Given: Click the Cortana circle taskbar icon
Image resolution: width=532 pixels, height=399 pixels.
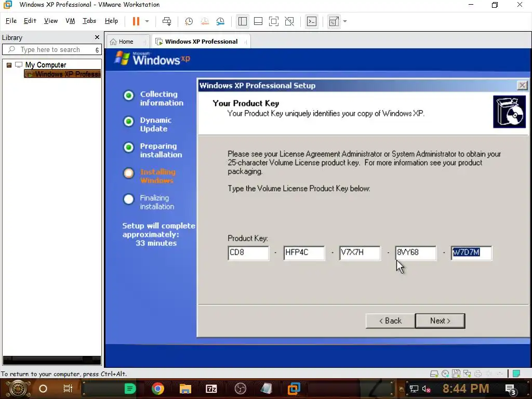Looking at the screenshot, I should 43,389.
